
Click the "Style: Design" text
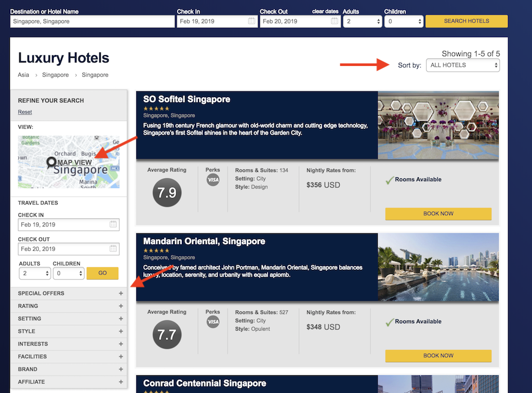(251, 187)
